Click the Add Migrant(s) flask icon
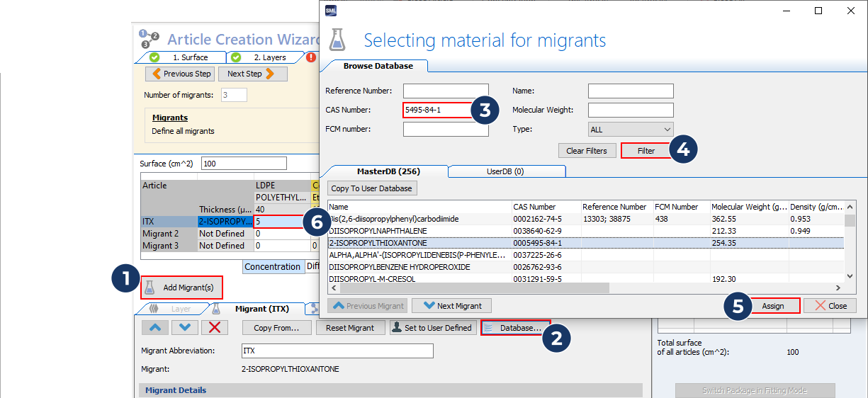The image size is (868, 398). pyautogui.click(x=150, y=288)
